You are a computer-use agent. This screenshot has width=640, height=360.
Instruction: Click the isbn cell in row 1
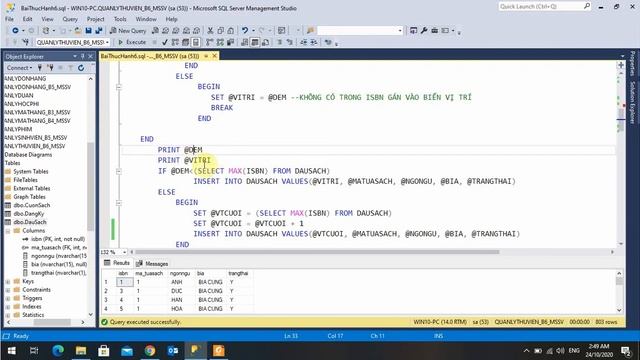coord(124,282)
